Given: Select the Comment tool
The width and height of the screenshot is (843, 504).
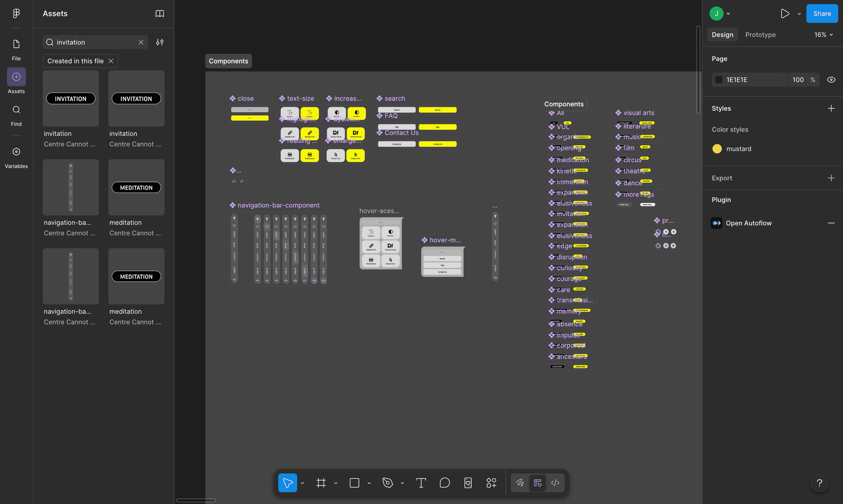Looking at the screenshot, I should [x=445, y=483].
